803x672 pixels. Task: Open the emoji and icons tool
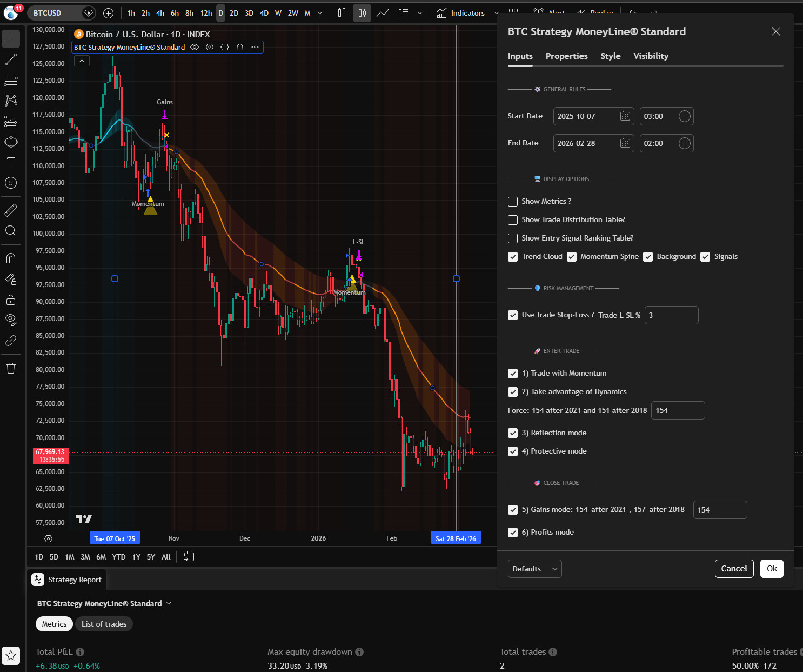tap(11, 183)
